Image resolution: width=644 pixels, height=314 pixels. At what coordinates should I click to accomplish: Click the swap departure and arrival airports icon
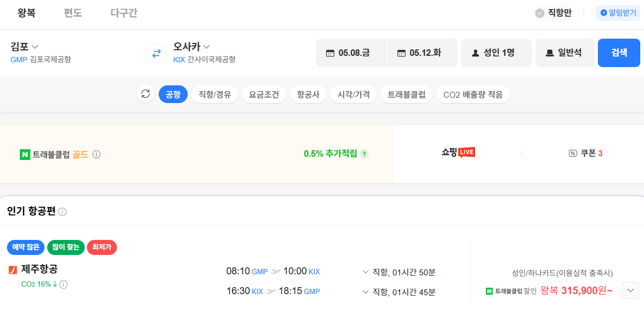[x=156, y=53]
